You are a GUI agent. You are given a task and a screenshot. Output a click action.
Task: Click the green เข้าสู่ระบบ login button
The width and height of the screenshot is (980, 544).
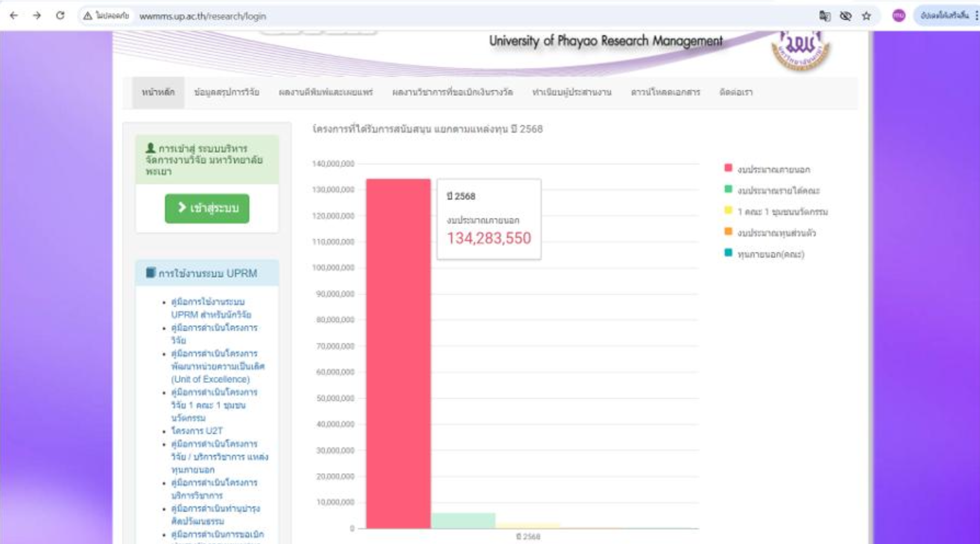coord(207,208)
